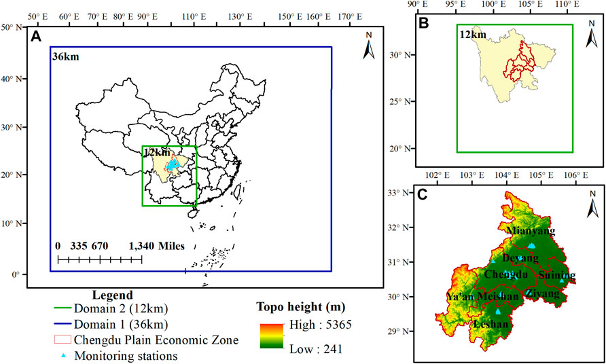Screen dimensions: 606x364
Task: Click the '1,340 Miles' scale text
Action: [x=156, y=246]
